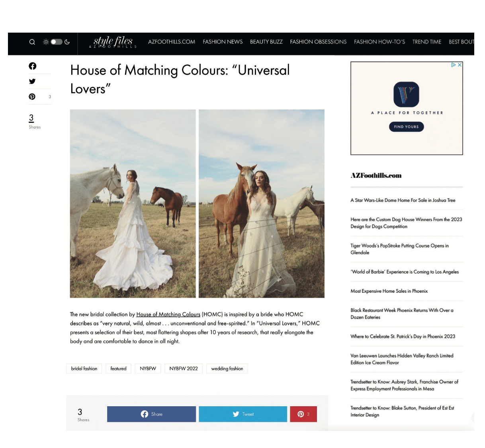Open the Fashion News menu
Image resolution: width=485 pixels, height=448 pixels.
[223, 42]
